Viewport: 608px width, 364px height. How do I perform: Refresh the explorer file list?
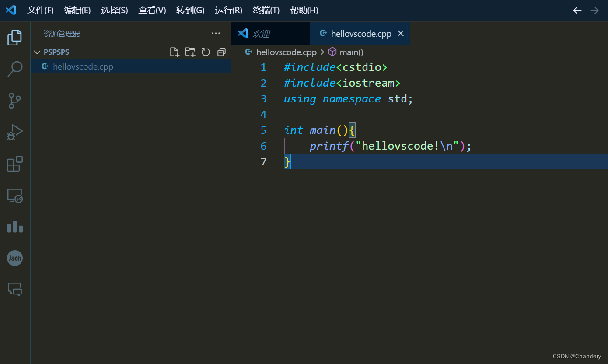point(206,52)
